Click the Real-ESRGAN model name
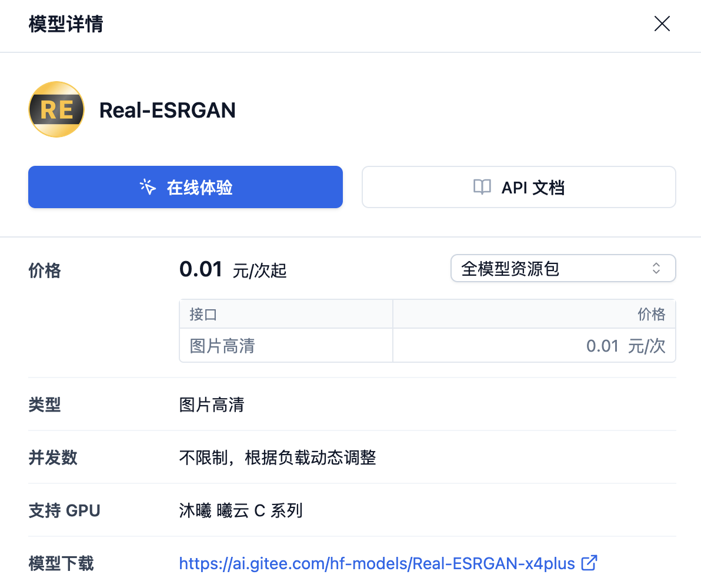Screen dimensions: 701x588 [167, 111]
